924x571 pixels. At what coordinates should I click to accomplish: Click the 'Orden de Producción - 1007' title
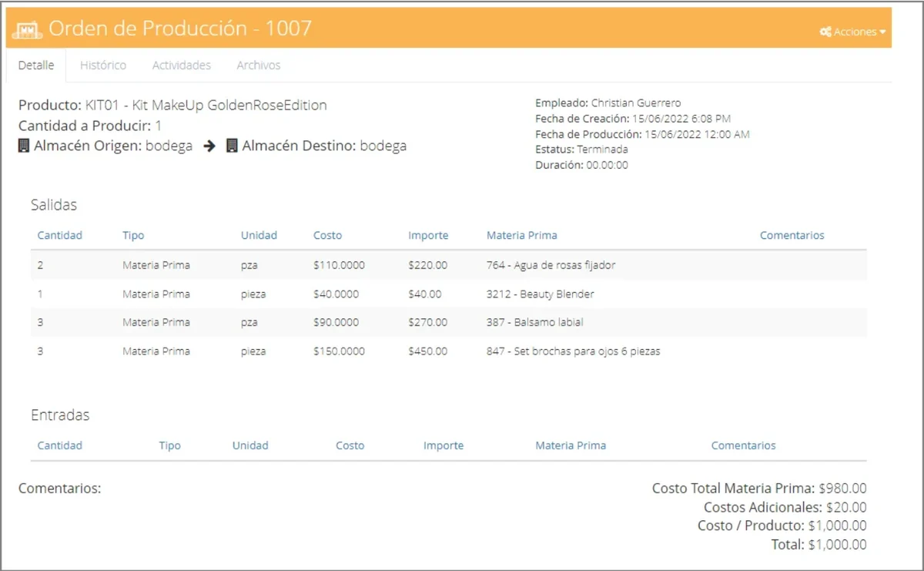180,29
